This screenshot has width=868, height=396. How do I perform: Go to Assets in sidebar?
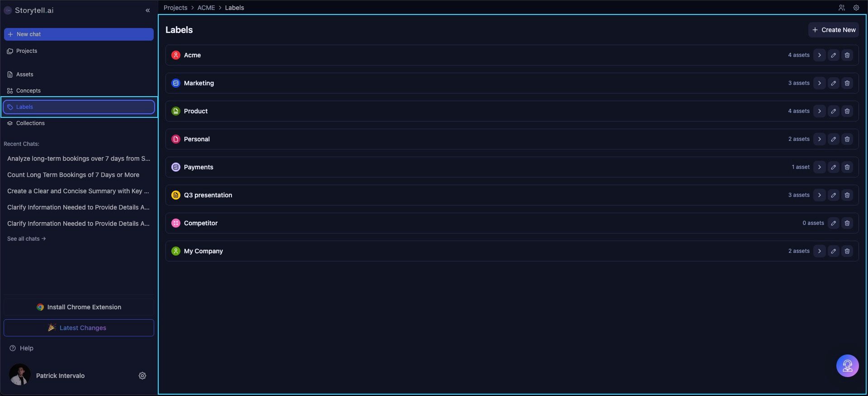[25, 75]
